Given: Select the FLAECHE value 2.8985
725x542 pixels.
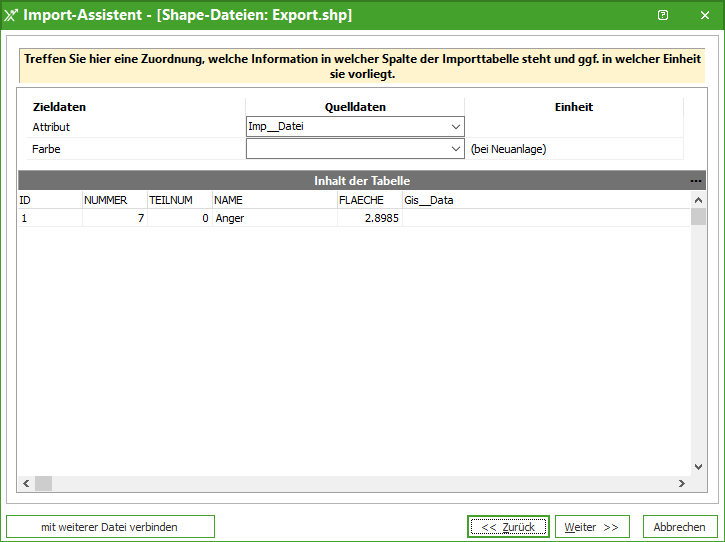Looking at the screenshot, I should point(370,218).
